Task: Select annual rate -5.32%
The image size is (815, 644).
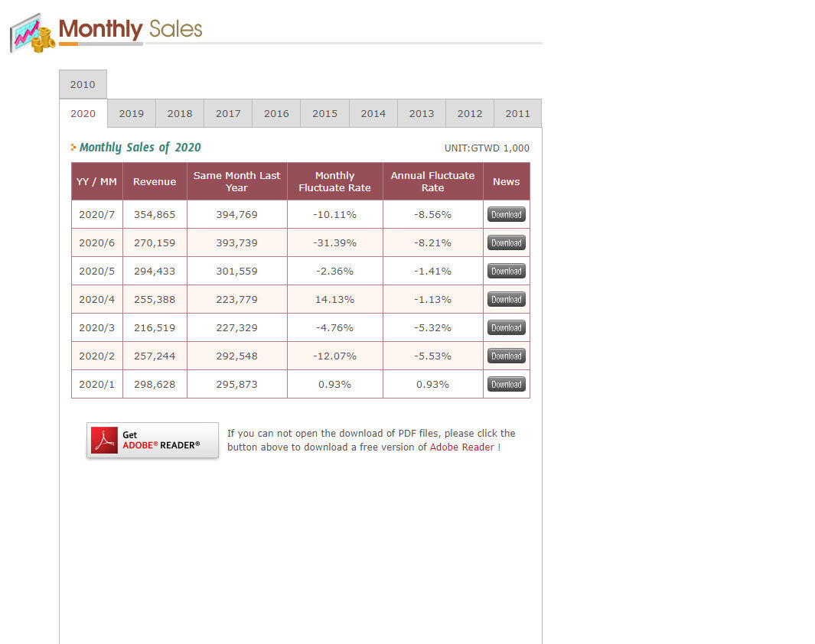Action: click(432, 327)
